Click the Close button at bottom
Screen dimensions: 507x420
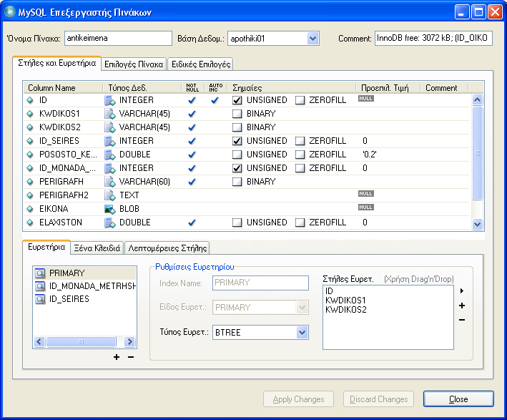(x=458, y=399)
